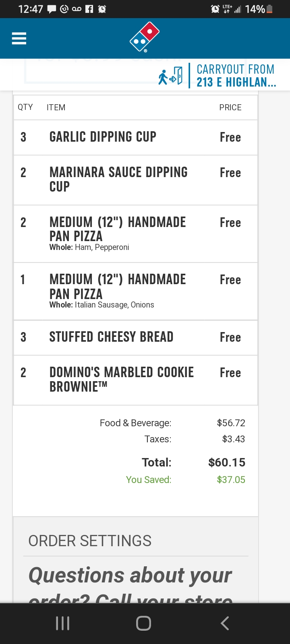Open the hamburger navigation menu
Screen dimensions: 290x644
(x=19, y=39)
